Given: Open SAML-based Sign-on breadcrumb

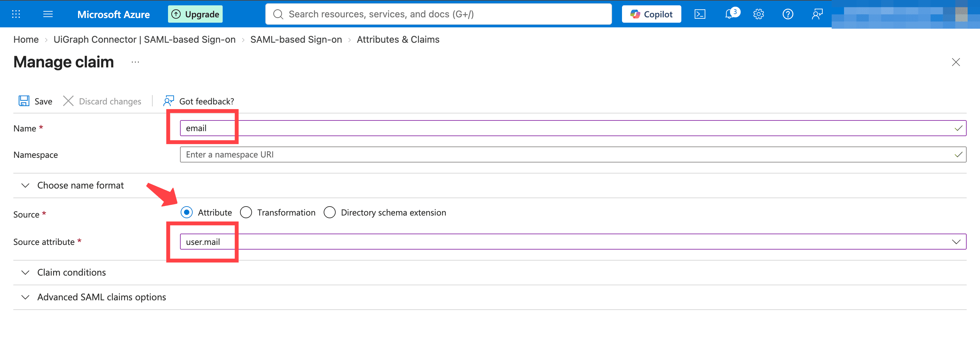Looking at the screenshot, I should click(x=296, y=40).
